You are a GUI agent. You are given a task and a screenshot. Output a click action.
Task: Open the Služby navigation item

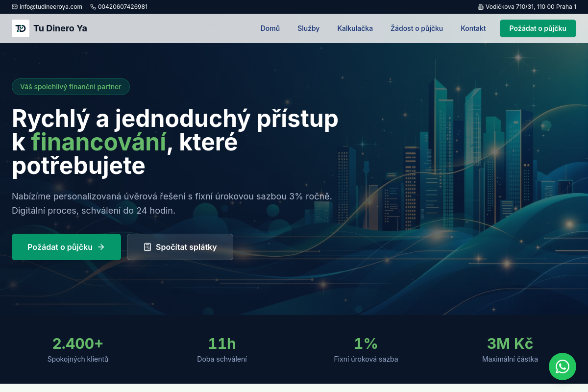308,28
